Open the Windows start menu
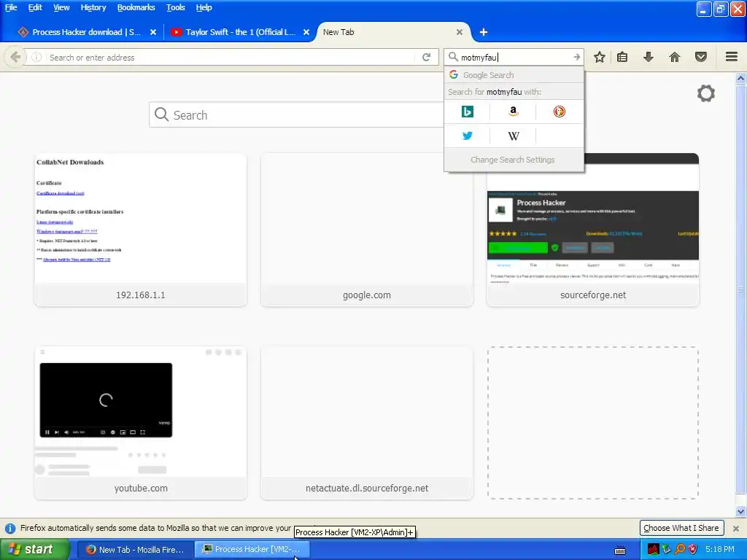The image size is (747, 560). point(34,550)
